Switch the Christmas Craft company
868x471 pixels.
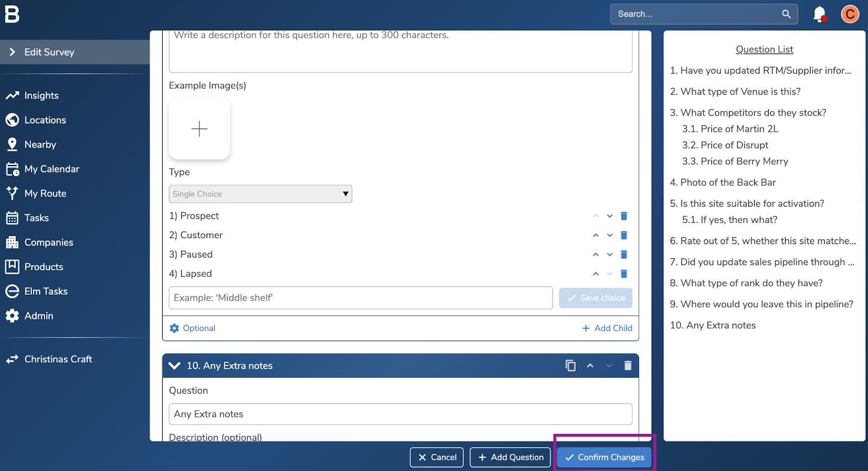(58, 359)
